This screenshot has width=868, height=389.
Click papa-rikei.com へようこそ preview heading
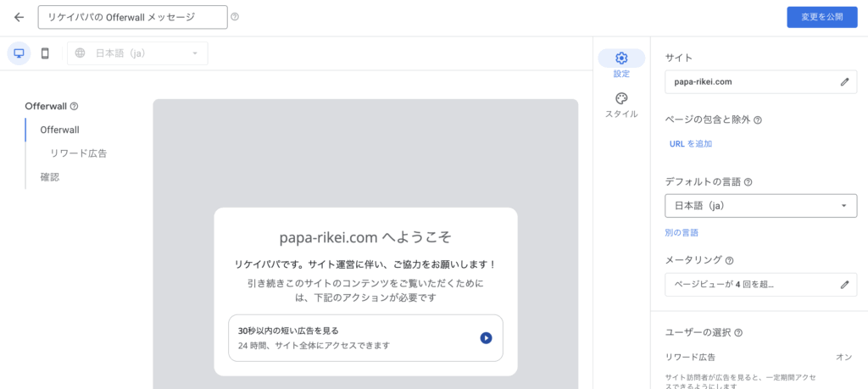click(x=365, y=237)
